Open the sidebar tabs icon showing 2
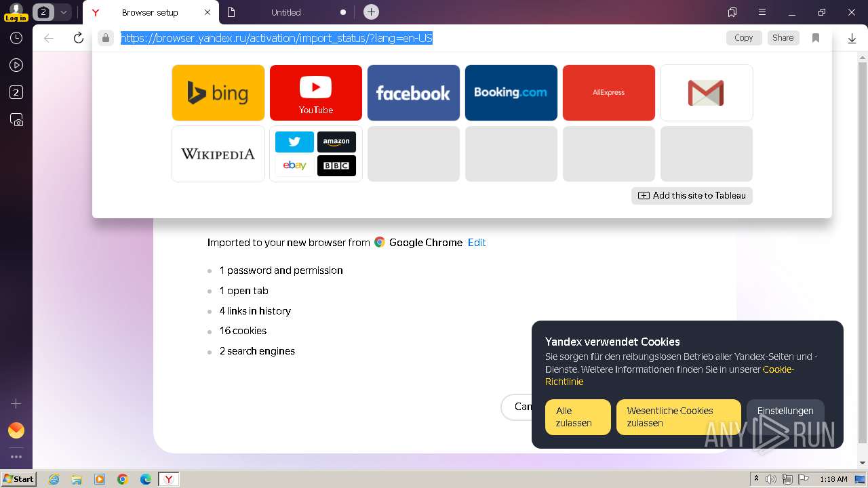This screenshot has height=488, width=868. point(16,93)
